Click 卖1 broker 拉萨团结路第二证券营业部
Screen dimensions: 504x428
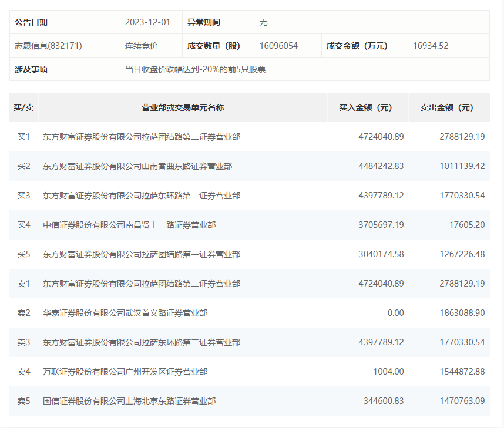point(142,284)
